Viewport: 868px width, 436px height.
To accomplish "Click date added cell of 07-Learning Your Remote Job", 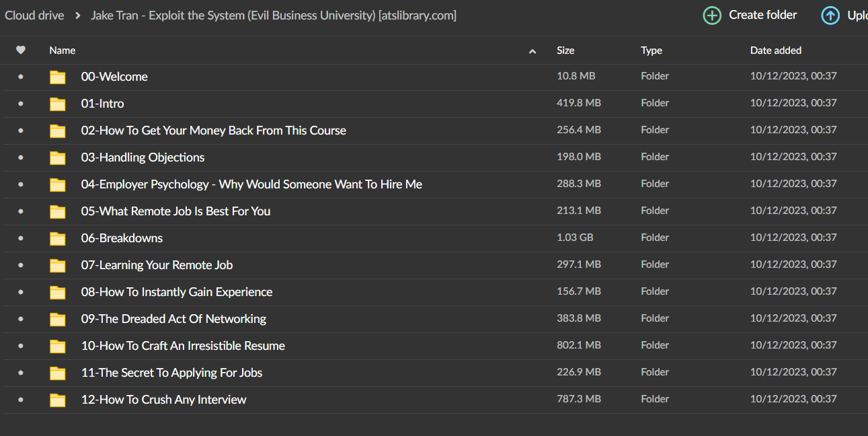I will [793, 264].
